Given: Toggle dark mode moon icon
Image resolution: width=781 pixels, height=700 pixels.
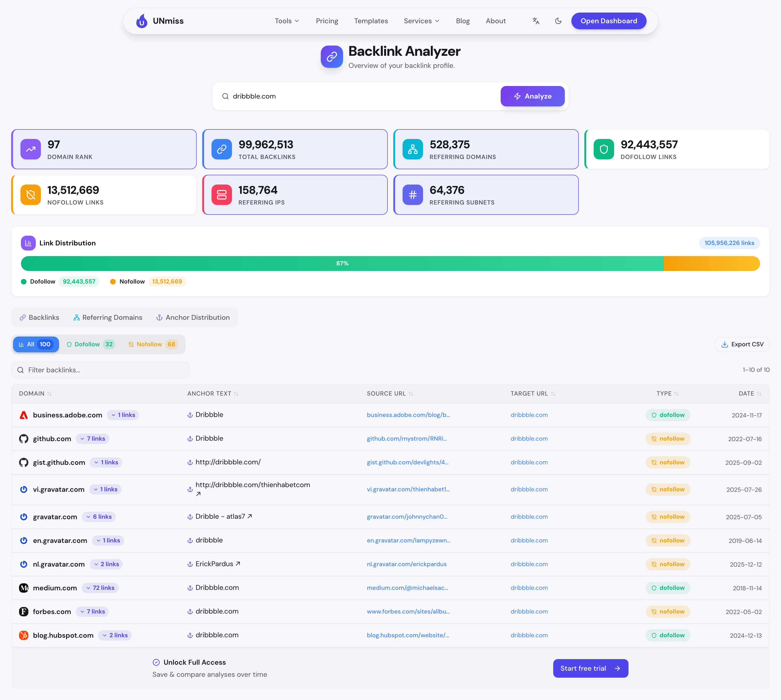Looking at the screenshot, I should pos(558,21).
